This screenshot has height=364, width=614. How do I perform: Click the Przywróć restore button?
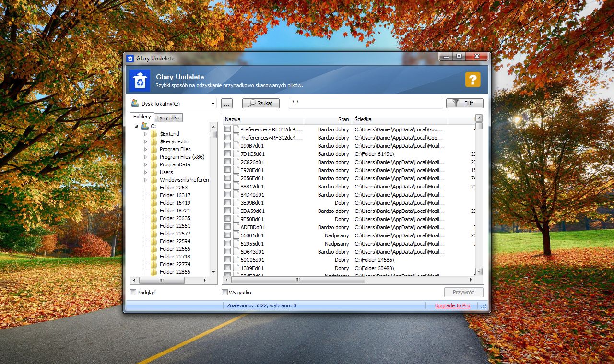point(463,292)
